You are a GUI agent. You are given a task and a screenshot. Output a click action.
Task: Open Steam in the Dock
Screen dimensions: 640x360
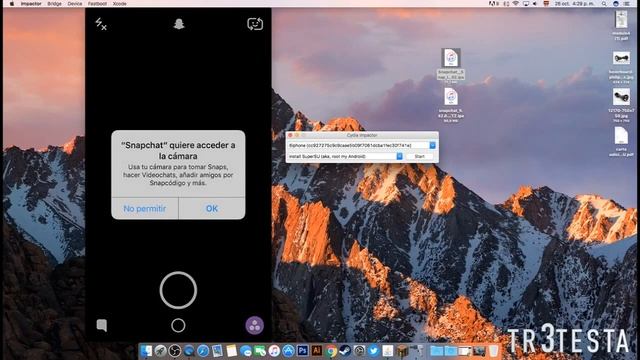(345, 351)
